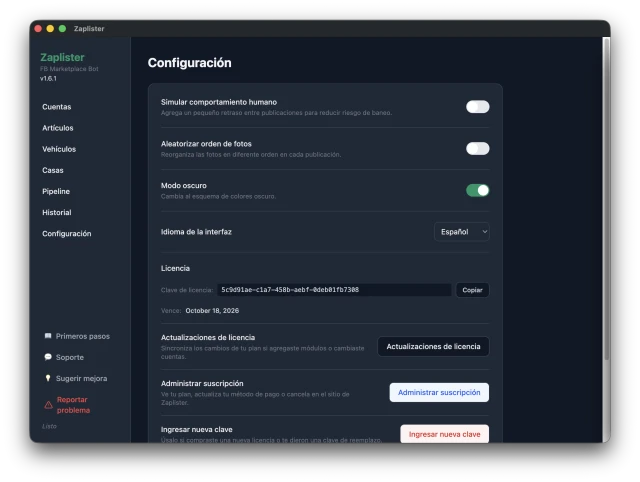Click the Reportar problema warning triangle icon

pos(48,405)
